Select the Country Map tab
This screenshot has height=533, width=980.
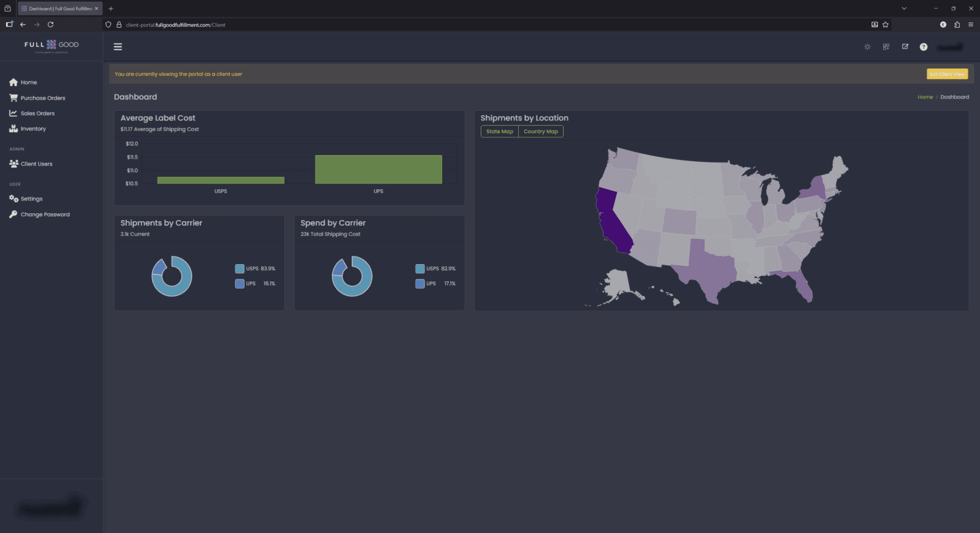tap(541, 132)
